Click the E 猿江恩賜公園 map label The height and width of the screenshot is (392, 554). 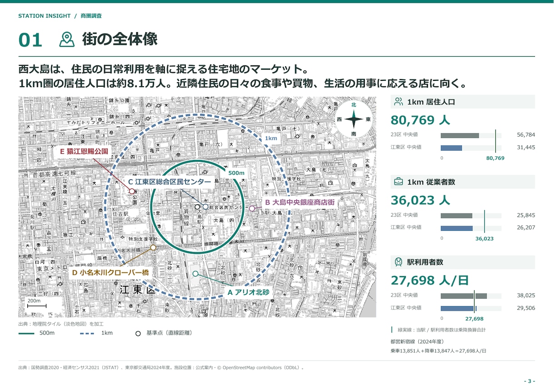coord(84,152)
